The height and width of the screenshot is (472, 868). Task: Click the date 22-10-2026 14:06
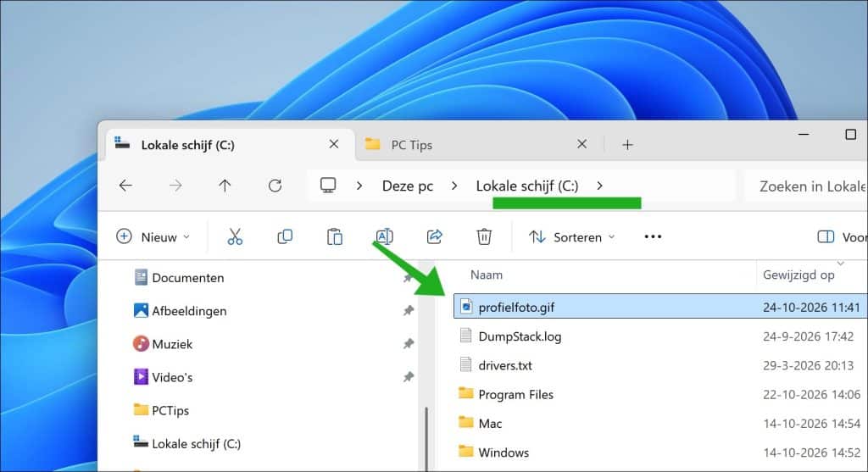[811, 395]
